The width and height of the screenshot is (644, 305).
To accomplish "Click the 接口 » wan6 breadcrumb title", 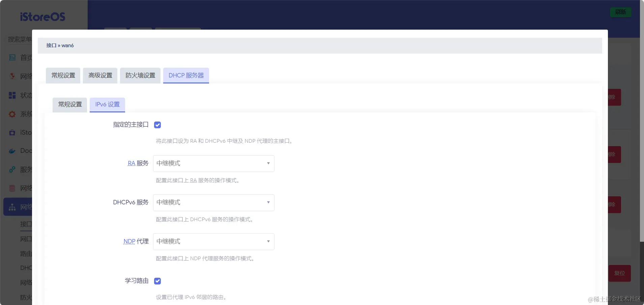I will click(60, 45).
